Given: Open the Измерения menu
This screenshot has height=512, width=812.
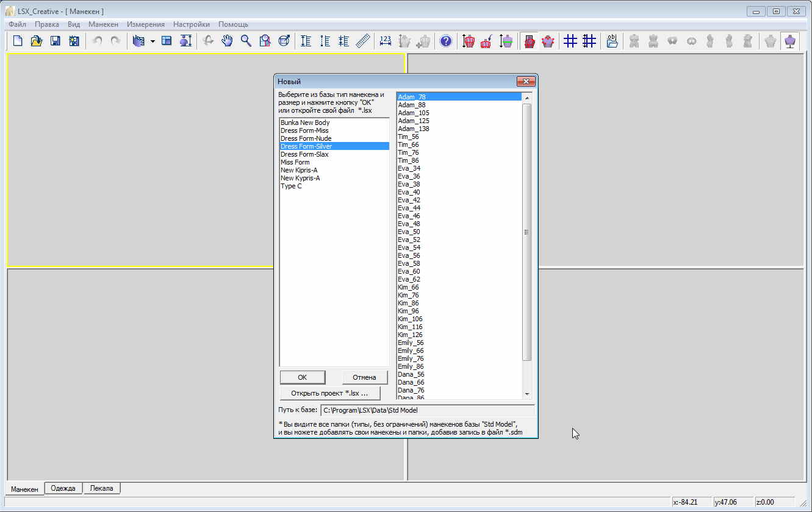Looking at the screenshot, I should pos(146,24).
